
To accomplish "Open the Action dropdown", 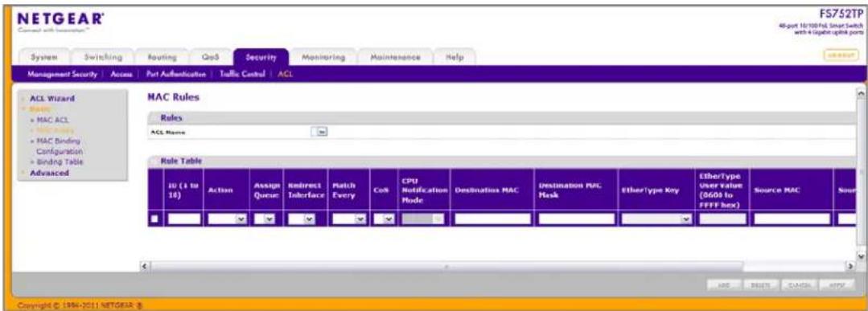I will (228, 219).
